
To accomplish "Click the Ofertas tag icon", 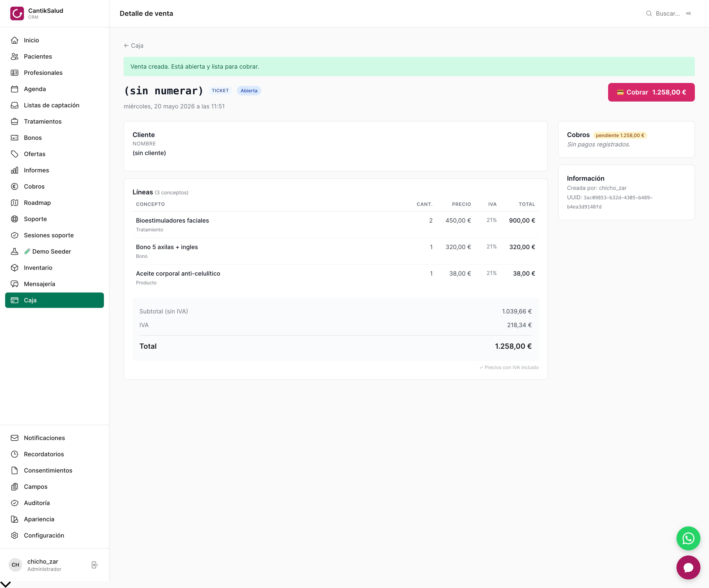I will pyautogui.click(x=15, y=154).
